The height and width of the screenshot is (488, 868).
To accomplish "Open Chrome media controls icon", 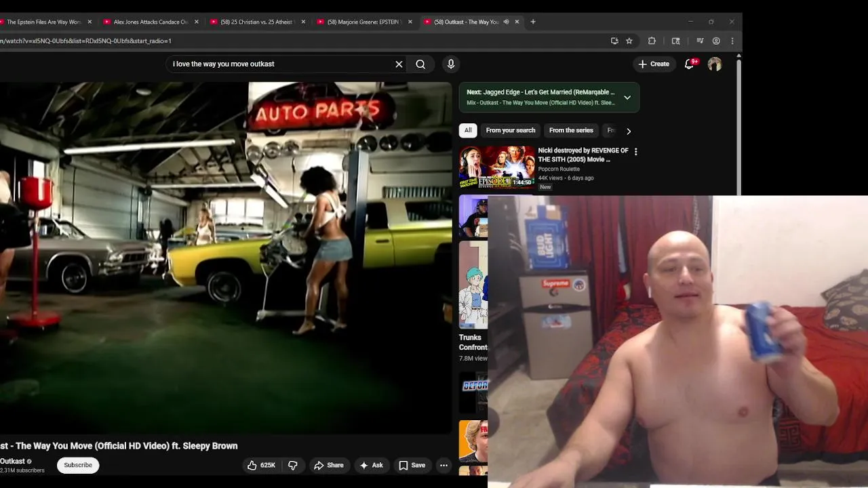I will [x=700, y=41].
